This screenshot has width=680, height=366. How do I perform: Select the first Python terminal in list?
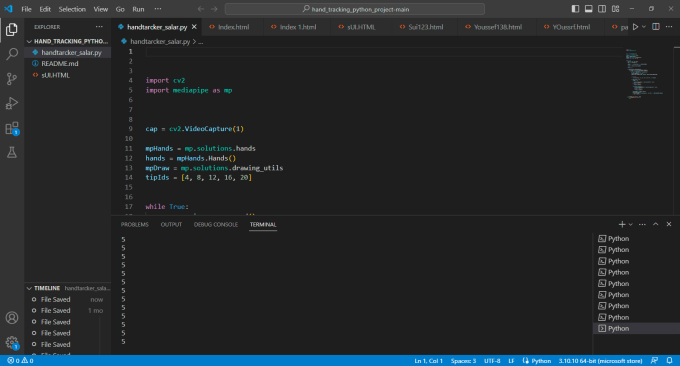(x=636, y=239)
